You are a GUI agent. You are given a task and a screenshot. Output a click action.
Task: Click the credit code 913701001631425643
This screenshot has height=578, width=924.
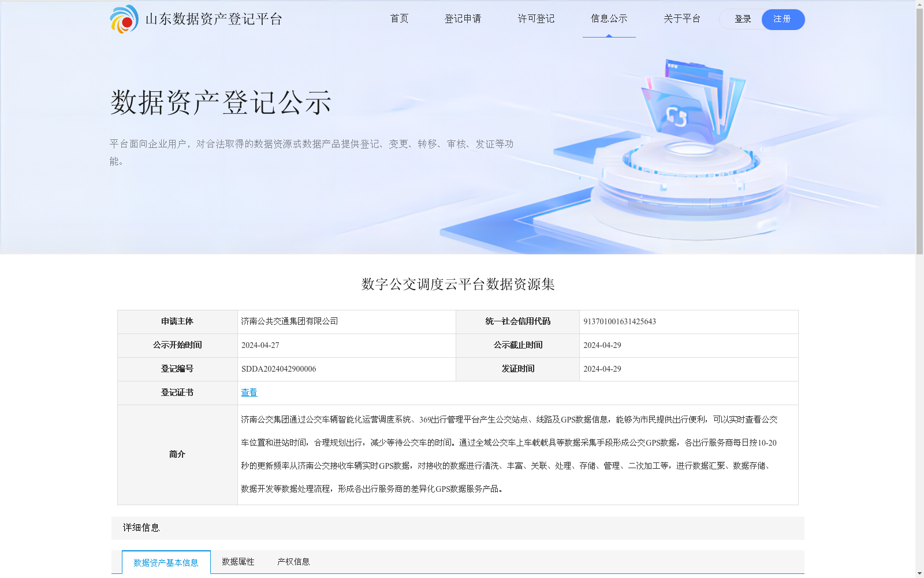coord(620,322)
